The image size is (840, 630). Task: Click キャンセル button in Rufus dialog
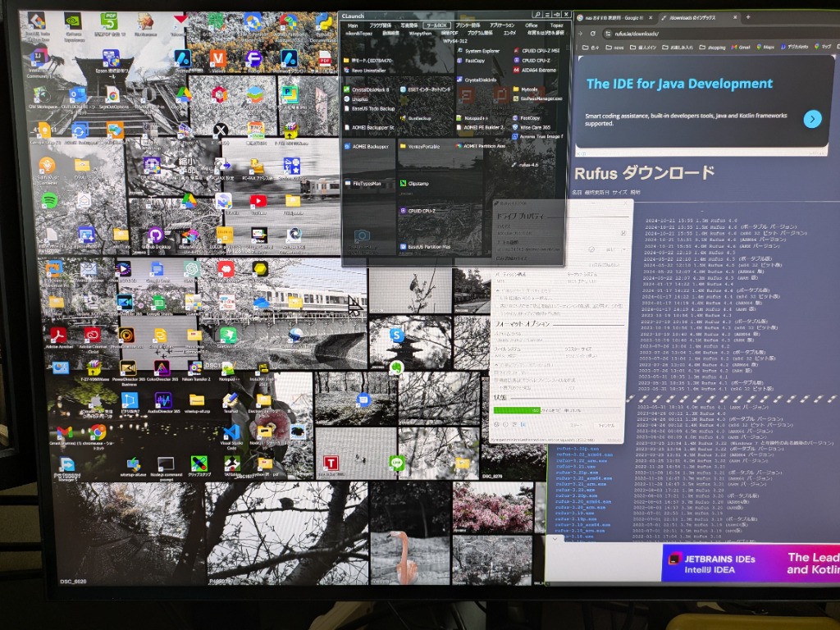pos(605,425)
